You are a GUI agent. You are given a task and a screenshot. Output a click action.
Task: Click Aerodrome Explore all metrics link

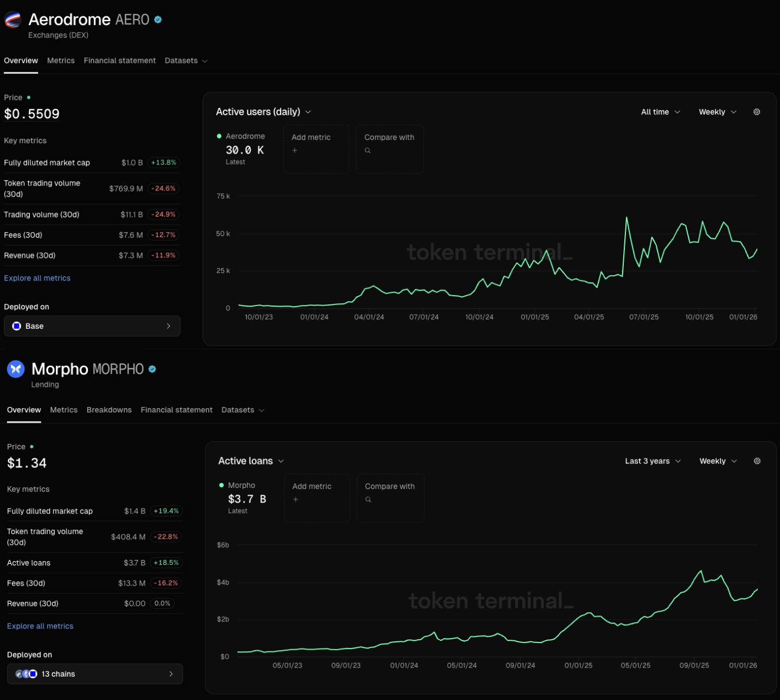click(37, 278)
